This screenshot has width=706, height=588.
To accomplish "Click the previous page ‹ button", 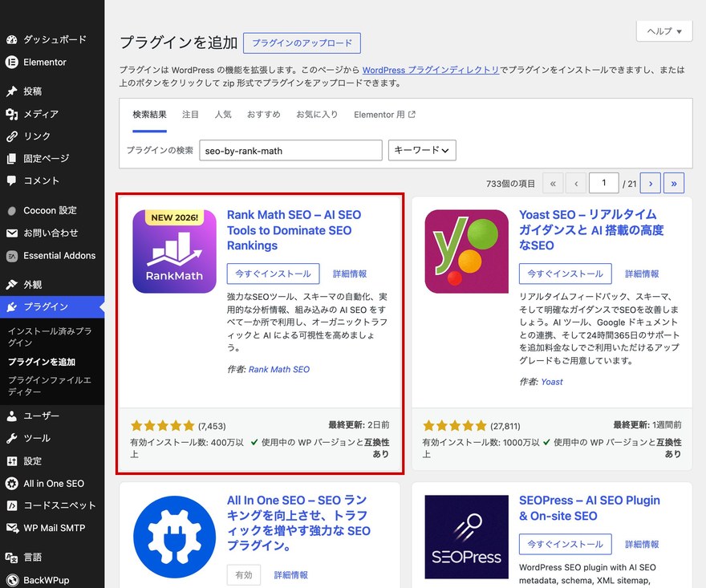I will (576, 183).
